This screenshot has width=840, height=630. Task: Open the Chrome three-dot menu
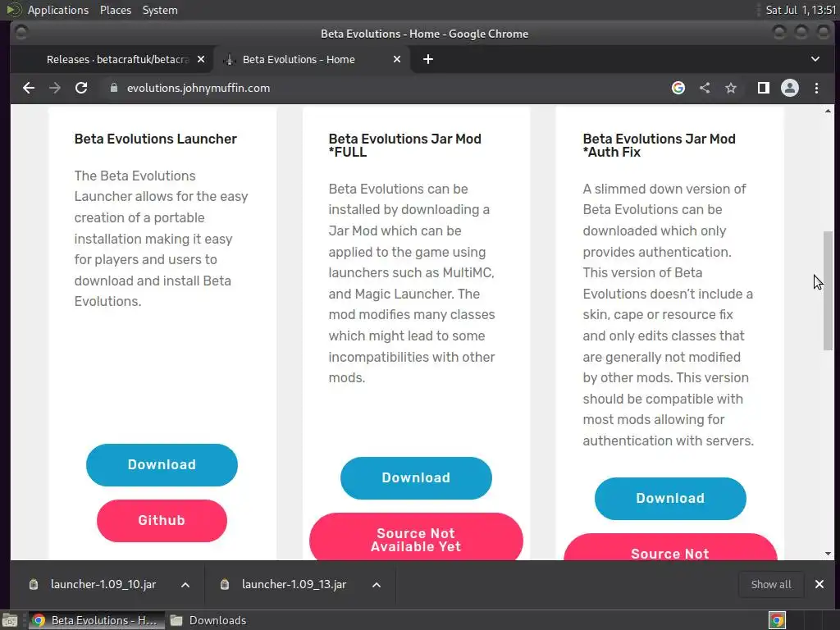(x=816, y=88)
